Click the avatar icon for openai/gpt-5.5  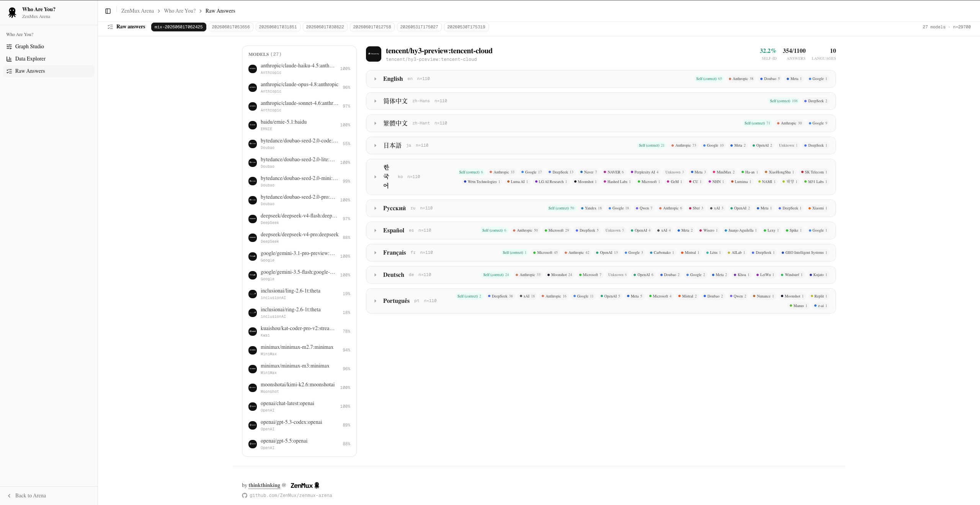click(x=253, y=444)
